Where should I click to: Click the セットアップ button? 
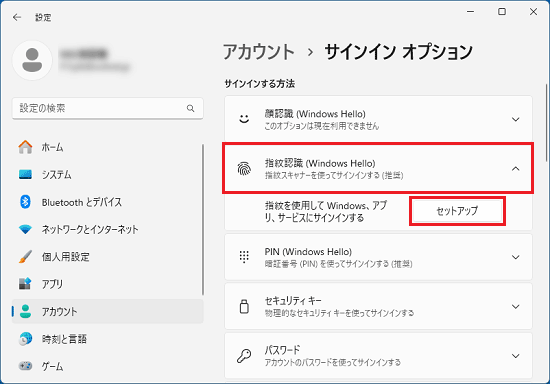457,211
